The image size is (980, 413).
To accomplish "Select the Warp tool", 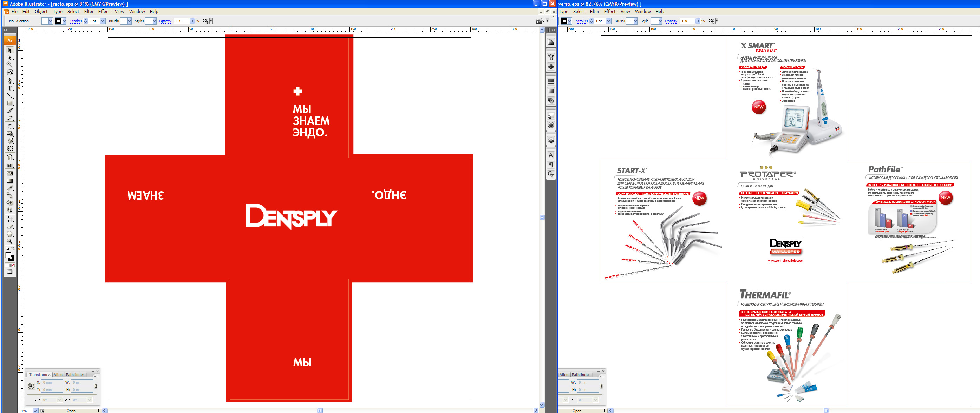I will pyautogui.click(x=10, y=141).
